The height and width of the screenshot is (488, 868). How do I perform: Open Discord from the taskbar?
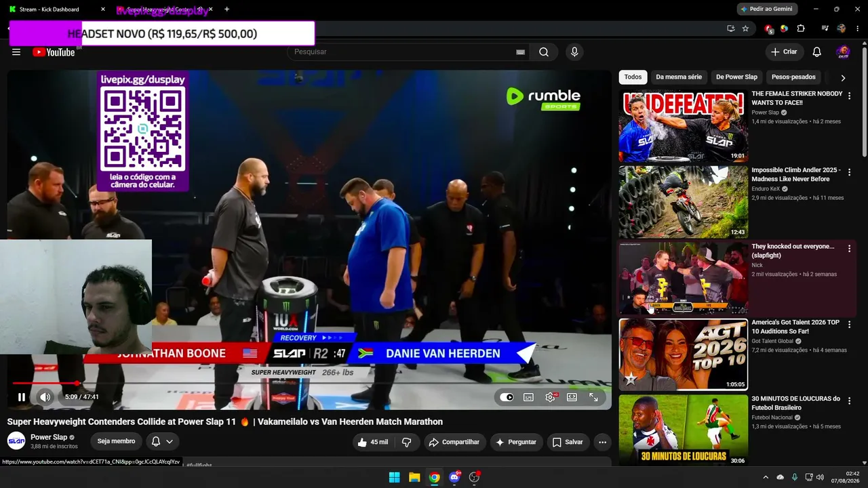pyautogui.click(x=454, y=477)
